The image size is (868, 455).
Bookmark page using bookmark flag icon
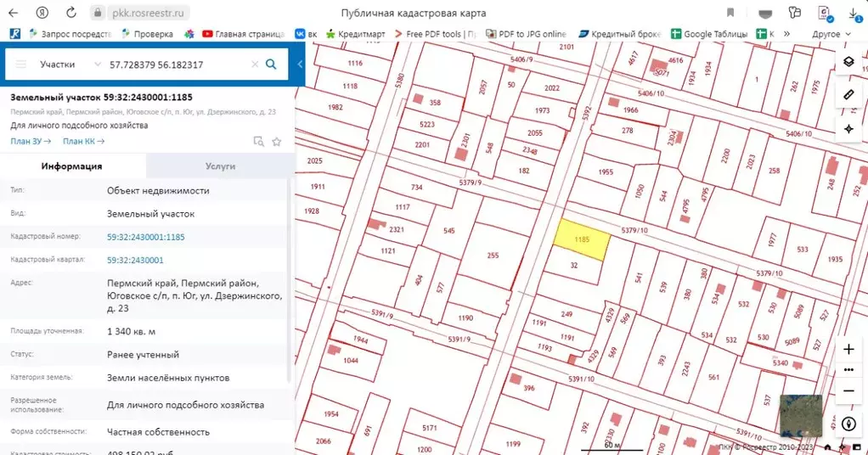(730, 13)
